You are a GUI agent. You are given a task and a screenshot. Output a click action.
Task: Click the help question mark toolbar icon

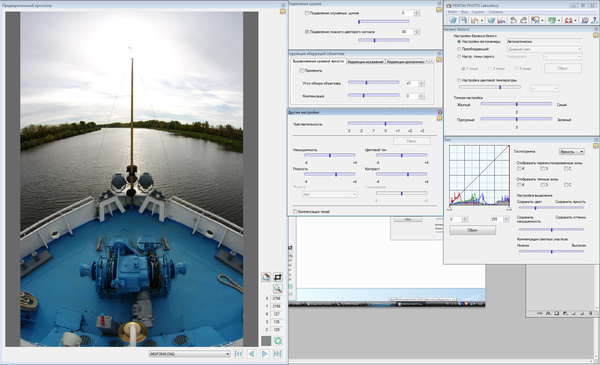pyautogui.click(x=594, y=20)
